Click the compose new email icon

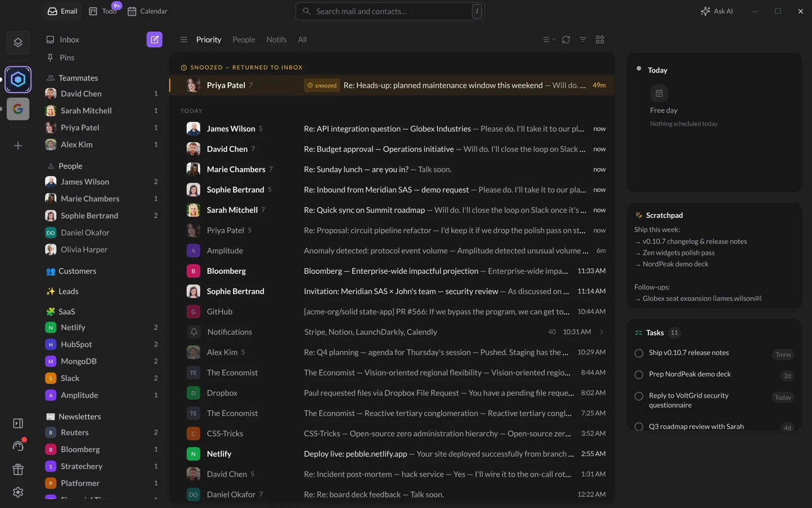point(154,40)
